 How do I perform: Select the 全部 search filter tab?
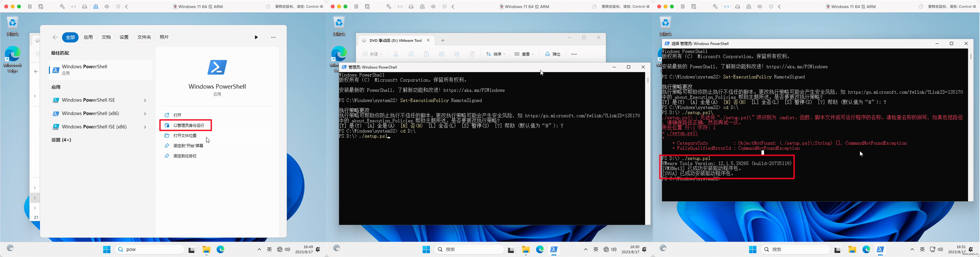70,37
